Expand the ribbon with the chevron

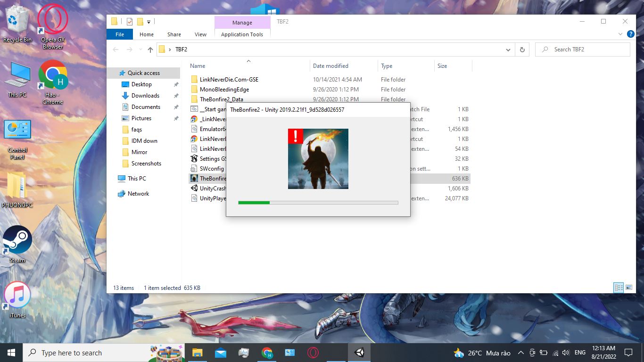[620, 34]
